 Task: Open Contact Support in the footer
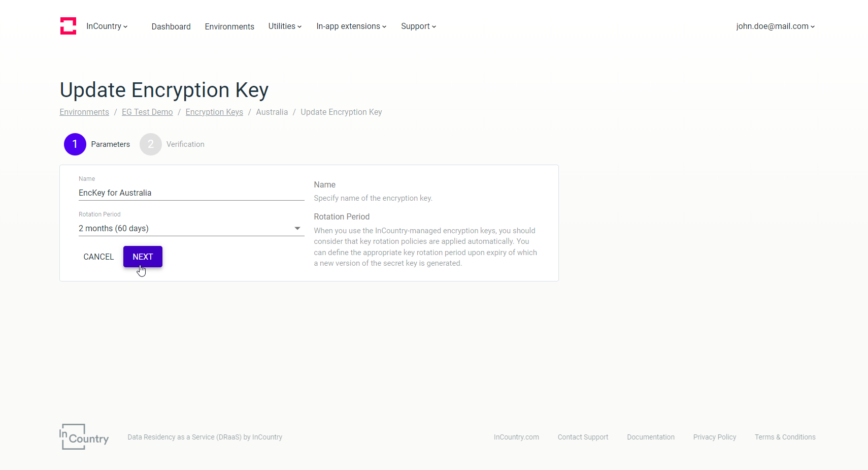click(x=583, y=437)
